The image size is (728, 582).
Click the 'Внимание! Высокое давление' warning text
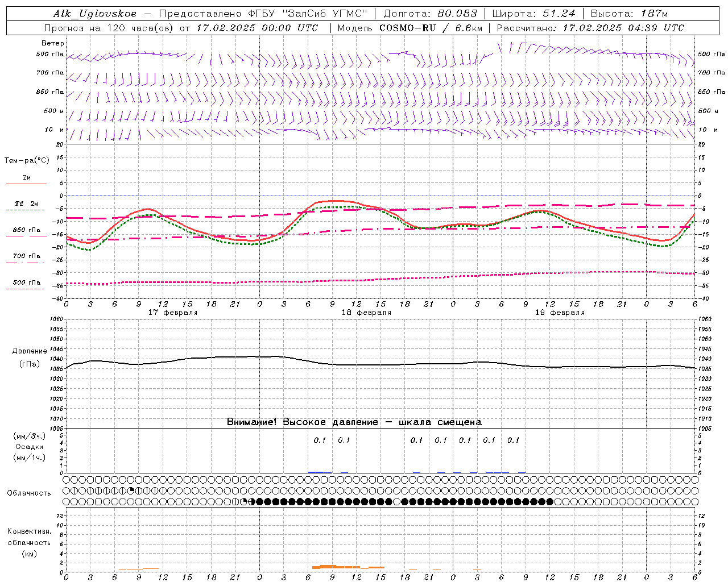coord(303,422)
